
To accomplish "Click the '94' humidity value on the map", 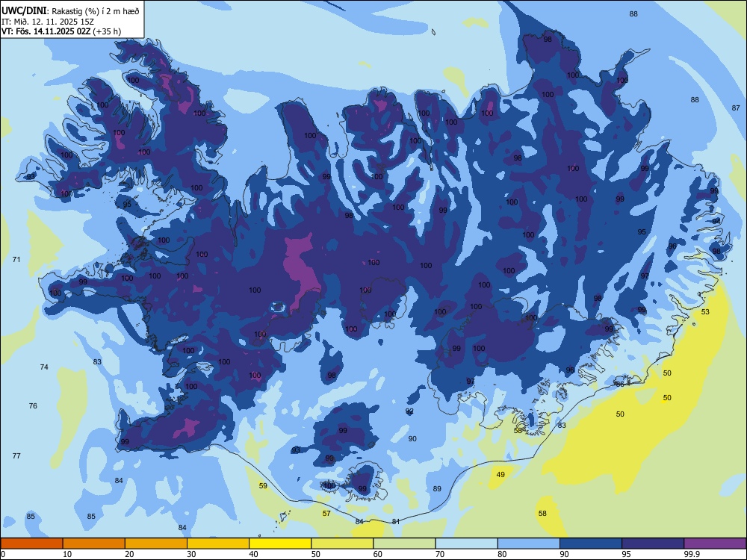I will [x=716, y=222].
